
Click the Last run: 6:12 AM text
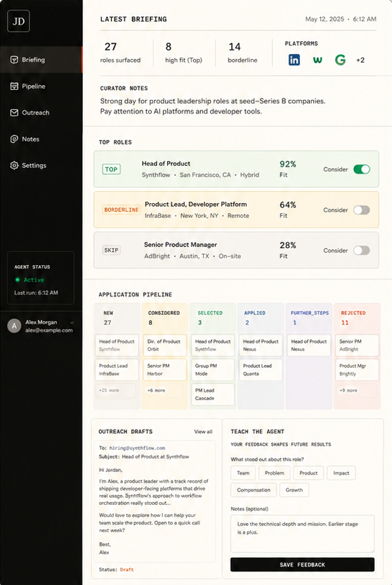36,292
